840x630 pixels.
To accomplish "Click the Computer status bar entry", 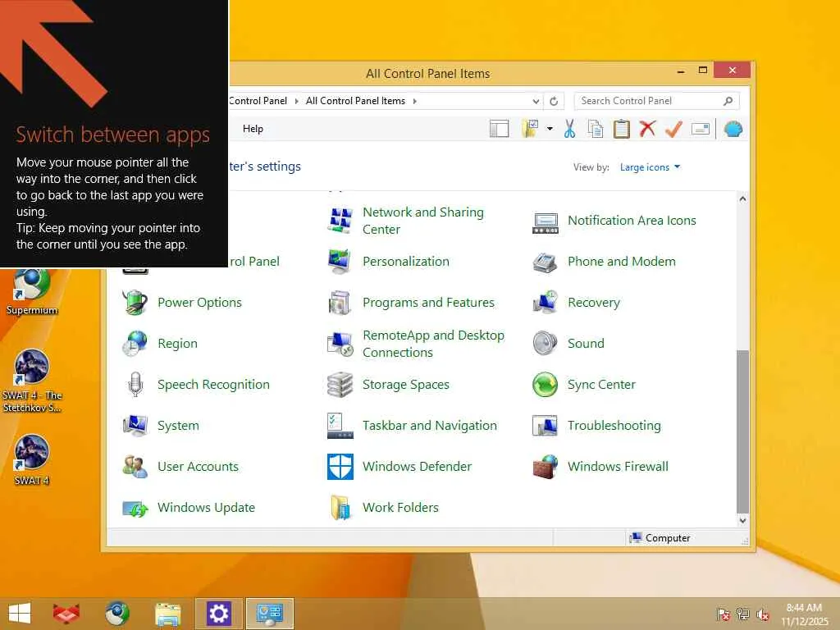I will pyautogui.click(x=660, y=538).
